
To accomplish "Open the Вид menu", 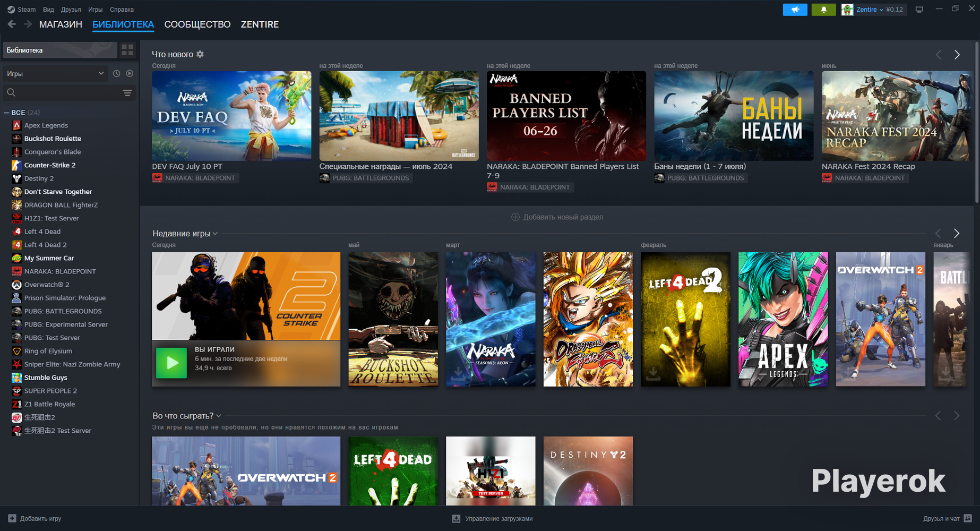I will pyautogui.click(x=48, y=10).
